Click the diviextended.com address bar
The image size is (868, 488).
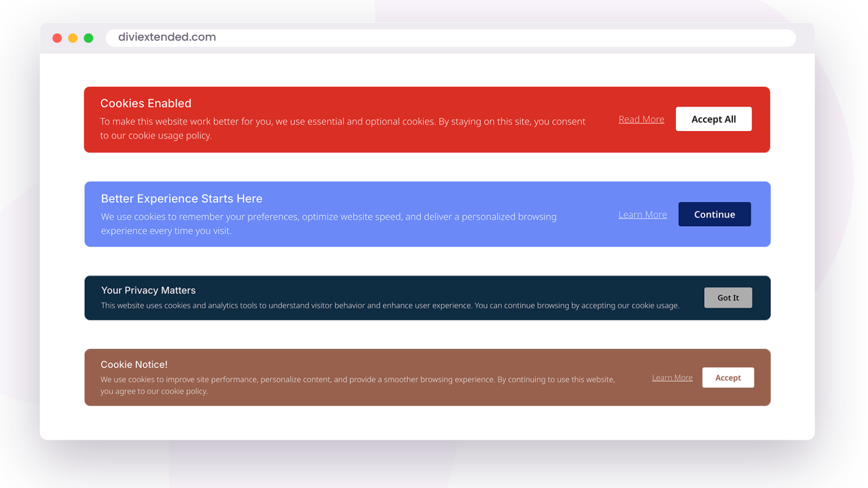(x=451, y=37)
